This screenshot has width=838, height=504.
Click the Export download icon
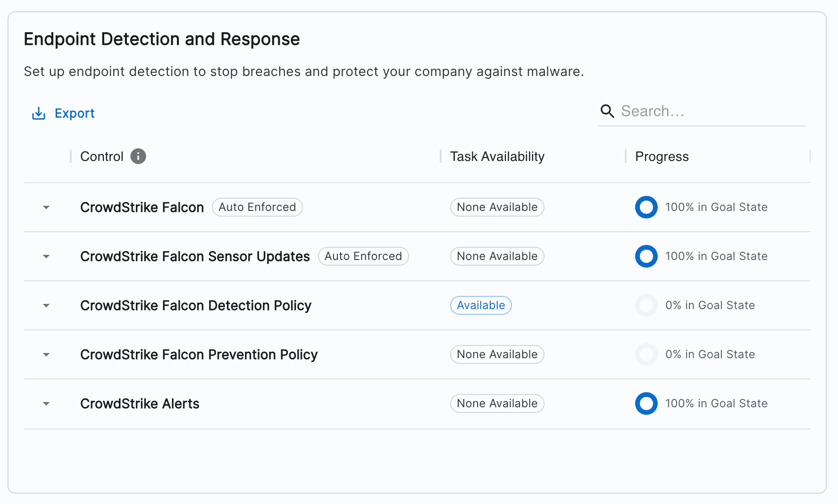38,113
